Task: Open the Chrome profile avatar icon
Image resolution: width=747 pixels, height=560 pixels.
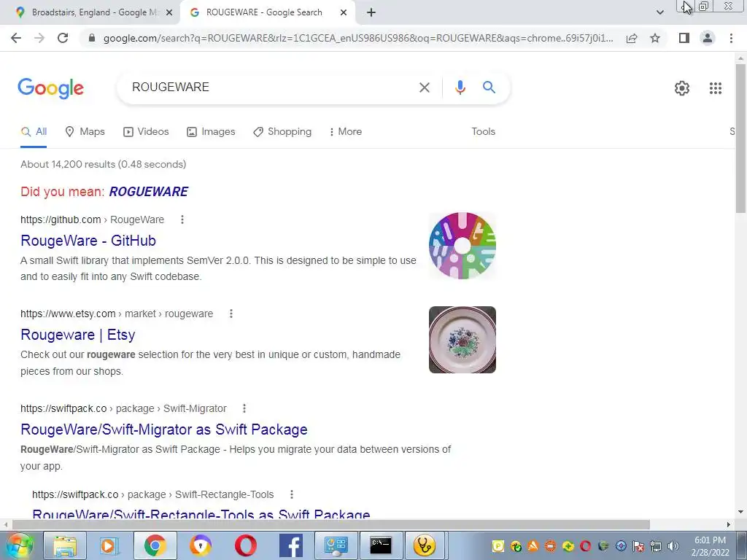Action: pyautogui.click(x=708, y=38)
